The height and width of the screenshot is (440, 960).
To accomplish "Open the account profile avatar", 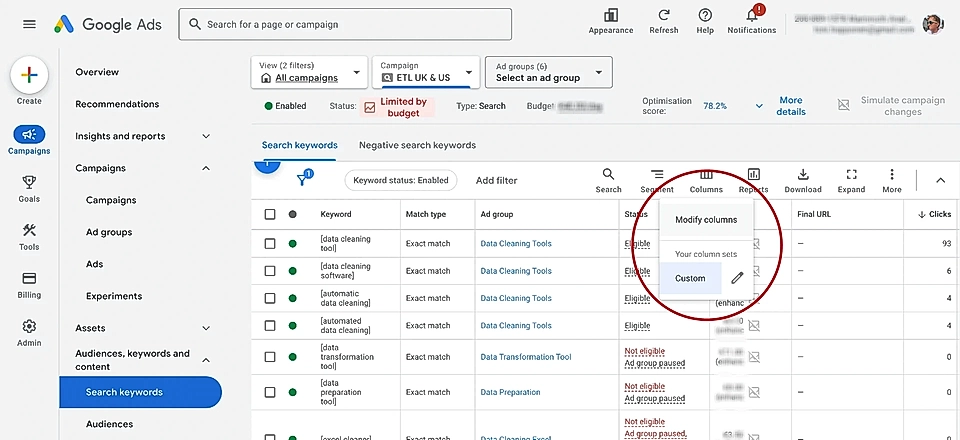I will pyautogui.click(x=932, y=24).
